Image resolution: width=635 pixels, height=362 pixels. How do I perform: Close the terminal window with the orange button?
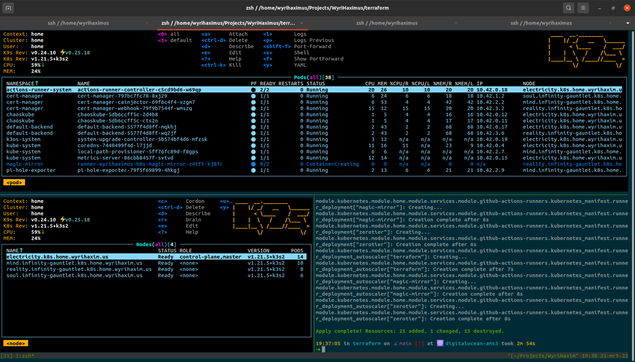pos(626,8)
